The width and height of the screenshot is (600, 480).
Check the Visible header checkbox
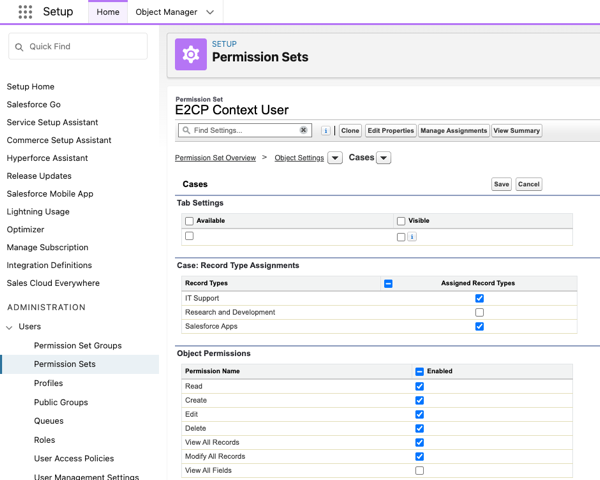click(x=401, y=221)
